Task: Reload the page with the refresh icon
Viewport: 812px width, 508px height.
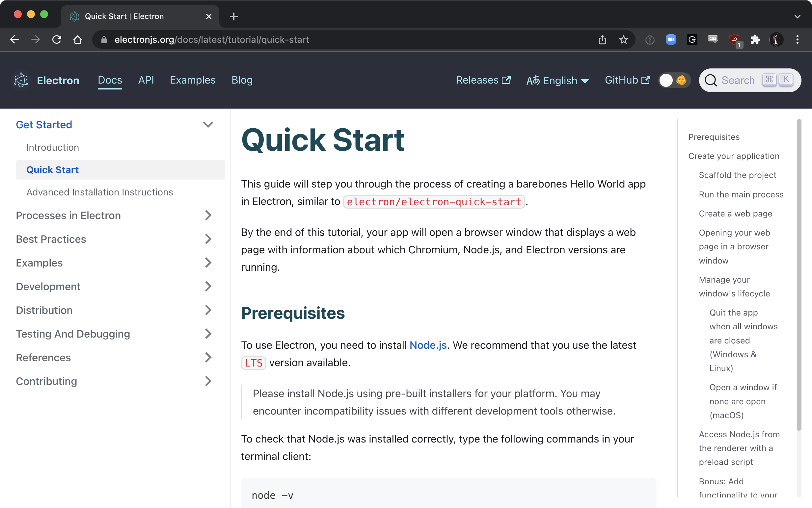Action: pyautogui.click(x=57, y=39)
